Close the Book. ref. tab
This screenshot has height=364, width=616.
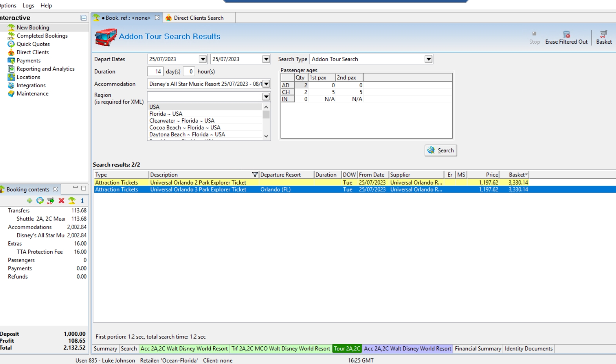pos(157,18)
